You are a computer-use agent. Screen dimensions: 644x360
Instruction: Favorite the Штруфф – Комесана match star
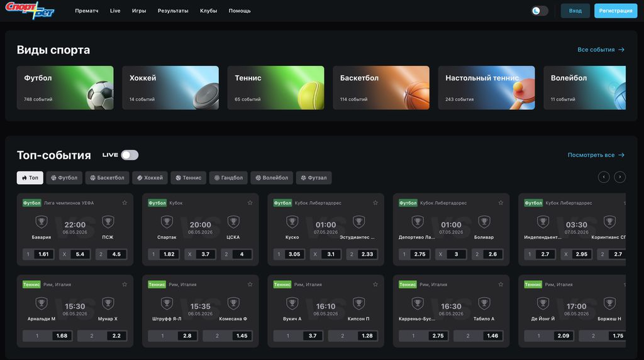pos(250,285)
